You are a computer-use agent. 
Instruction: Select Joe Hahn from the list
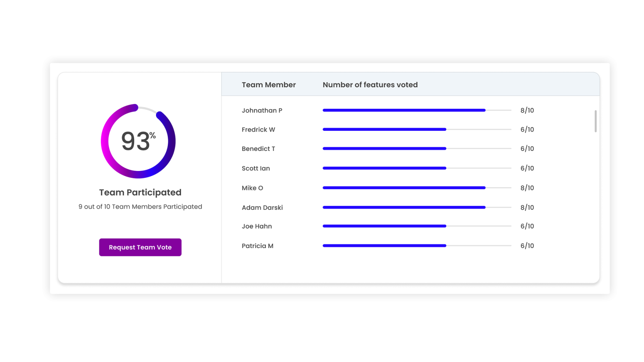tap(257, 226)
